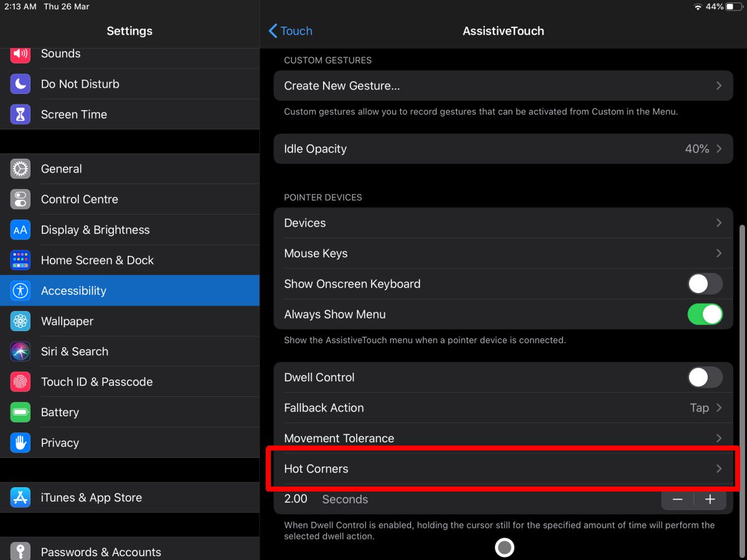
Task: Tap the battery indicator in status bar
Action: click(x=734, y=7)
